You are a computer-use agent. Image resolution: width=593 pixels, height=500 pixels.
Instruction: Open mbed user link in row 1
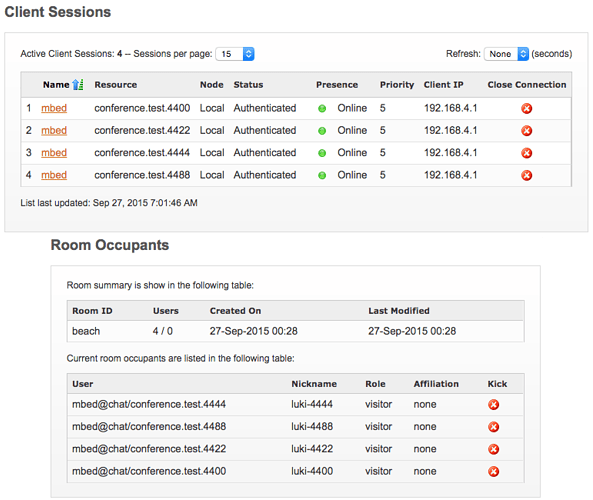[x=54, y=108]
